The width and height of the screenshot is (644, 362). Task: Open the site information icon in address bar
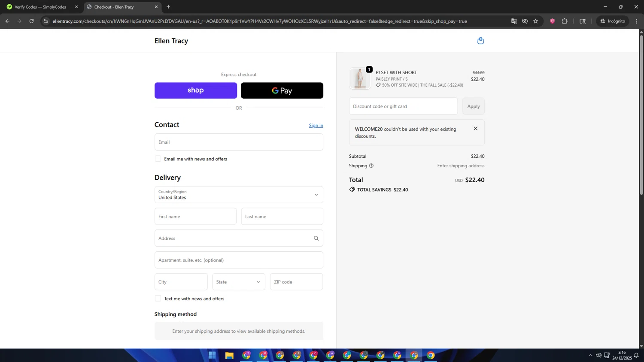pos(46,21)
